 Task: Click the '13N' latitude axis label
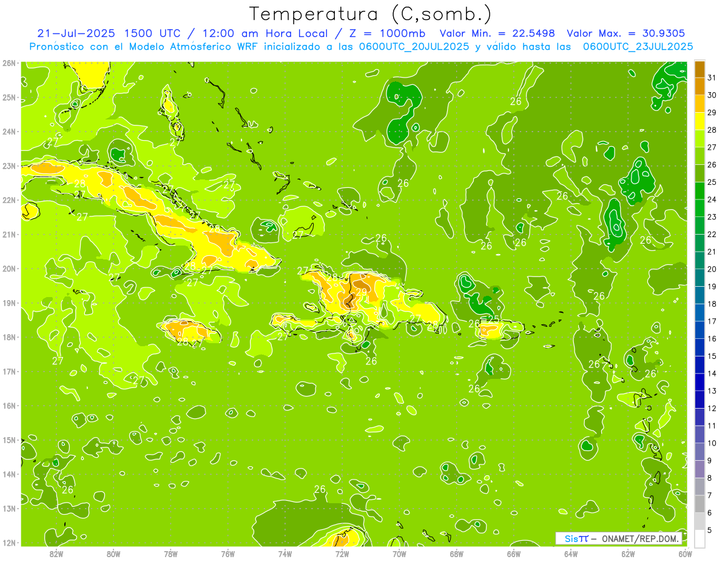pyautogui.click(x=9, y=508)
